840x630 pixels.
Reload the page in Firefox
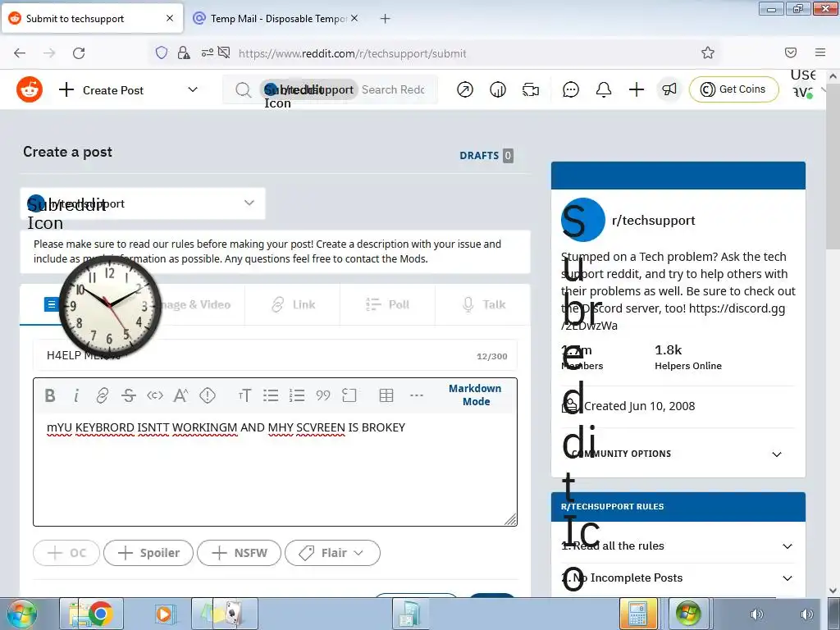(79, 52)
